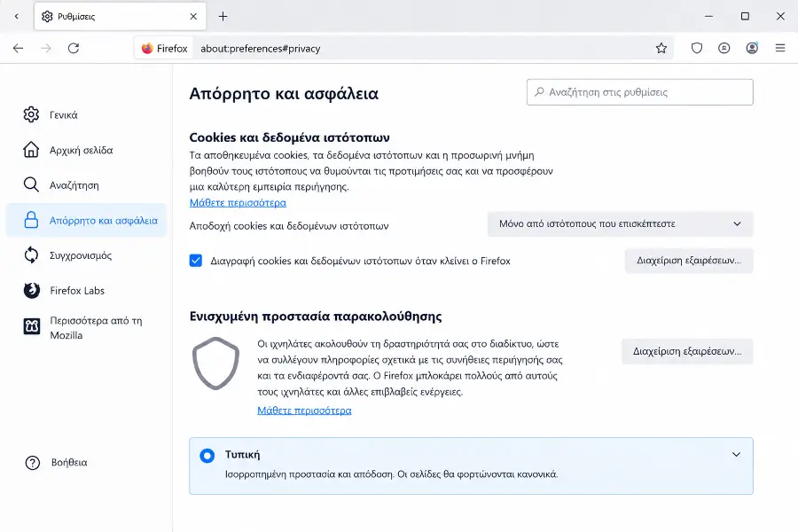
Task: Click the padlock icon for Απόρρητο και ασφάλεια
Action: click(31, 220)
